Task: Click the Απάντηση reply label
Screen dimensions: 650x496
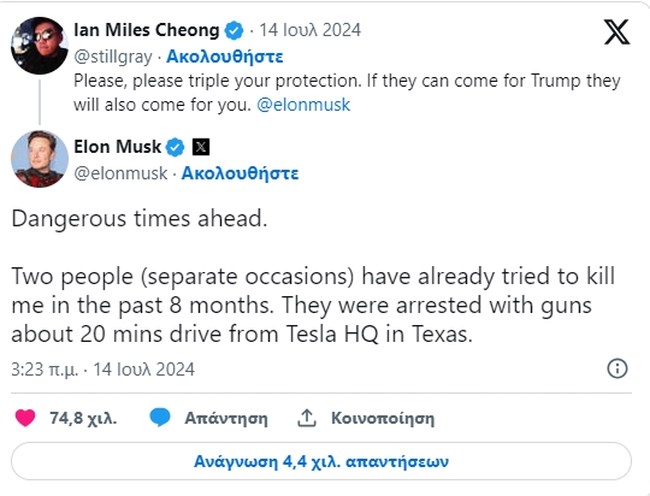Action: [226, 418]
